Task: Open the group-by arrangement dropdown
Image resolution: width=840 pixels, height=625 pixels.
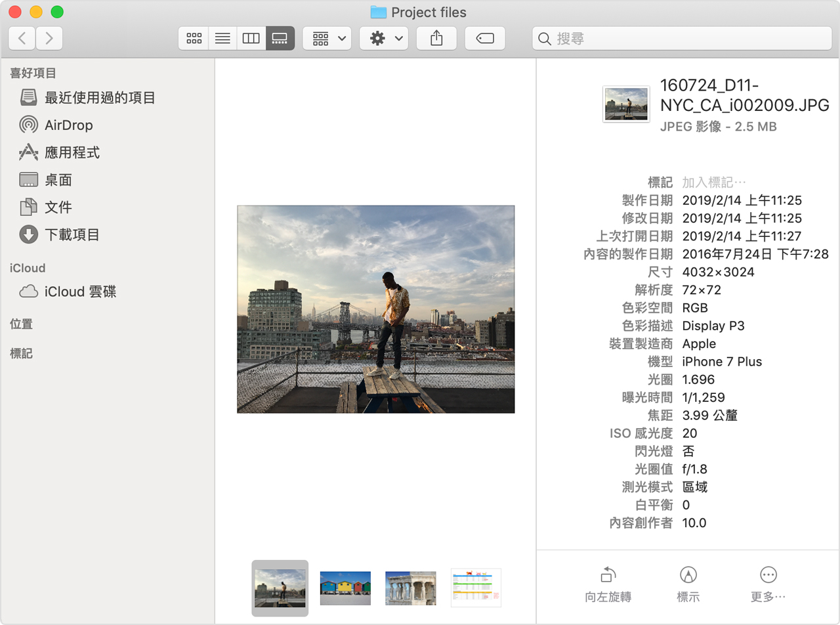Action: (327, 39)
